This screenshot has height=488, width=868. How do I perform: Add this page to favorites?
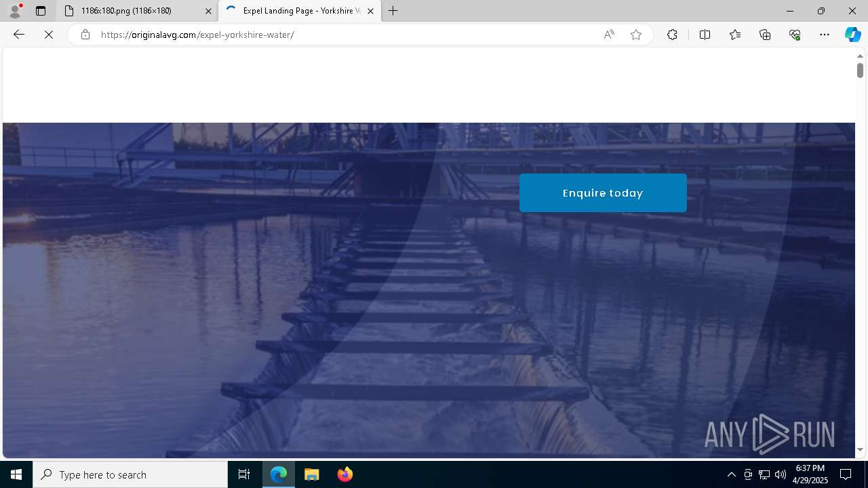pos(636,35)
